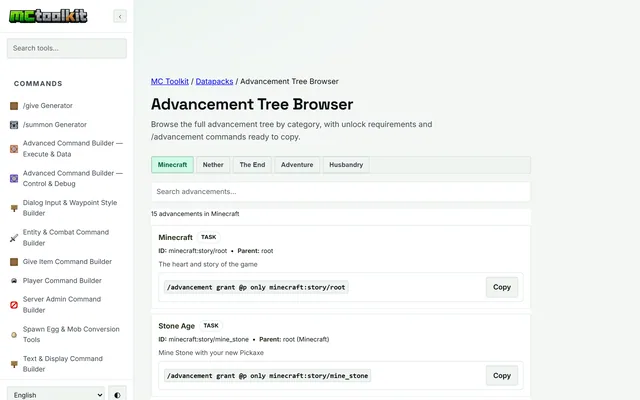The width and height of the screenshot is (640, 400).
Task: Click the Control & Debug command block icon
Action: coord(14,178)
